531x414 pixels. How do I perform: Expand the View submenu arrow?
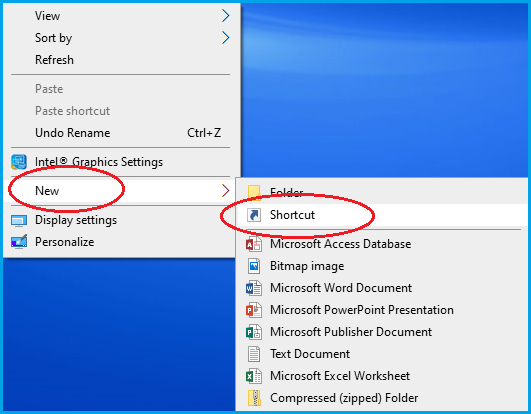pyautogui.click(x=226, y=16)
